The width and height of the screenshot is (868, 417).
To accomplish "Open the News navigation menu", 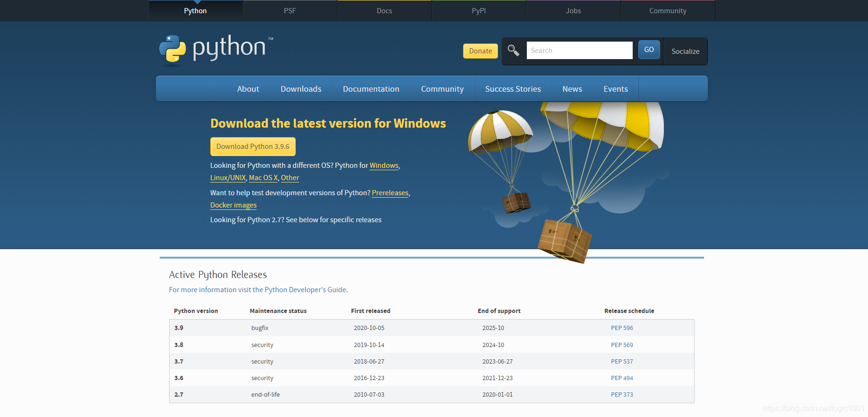I will point(572,89).
